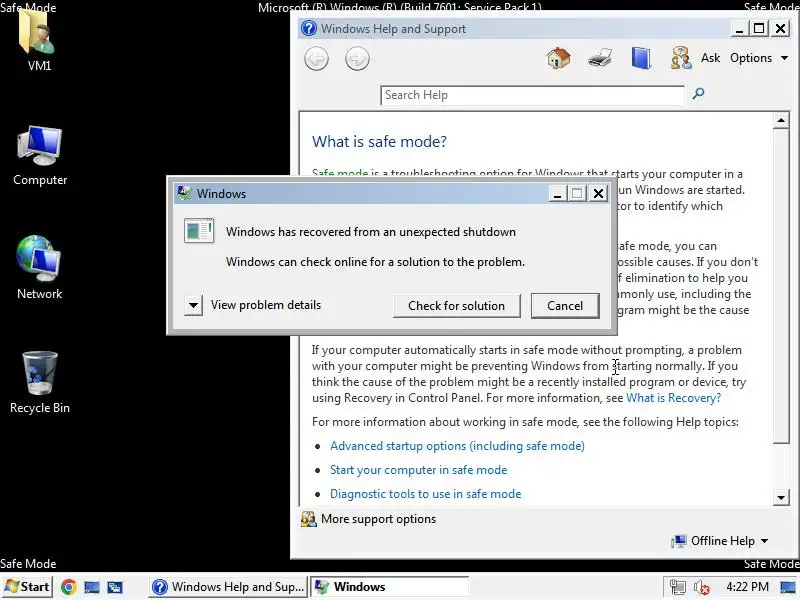Click Switch between windows taskbar icon

pos(115,587)
